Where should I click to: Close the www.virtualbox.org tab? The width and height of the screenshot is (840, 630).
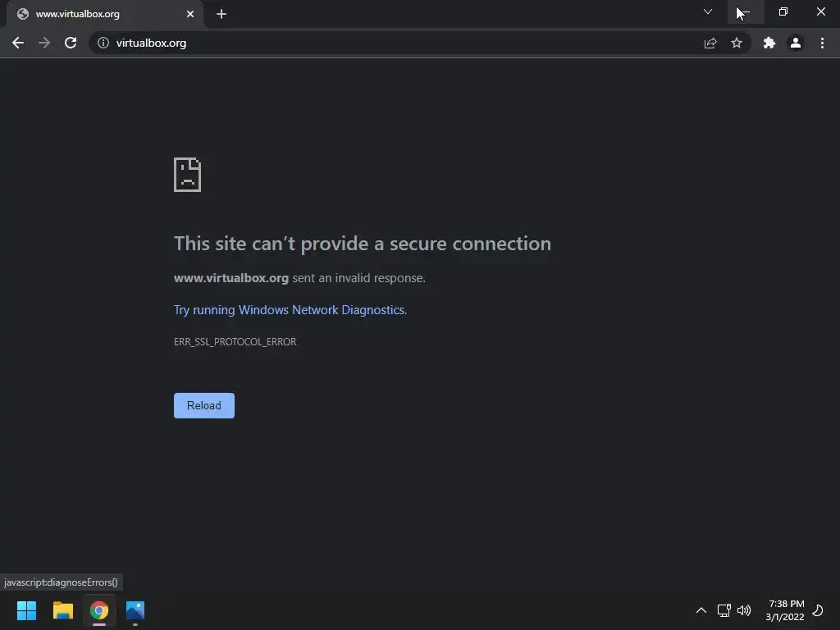(190, 14)
